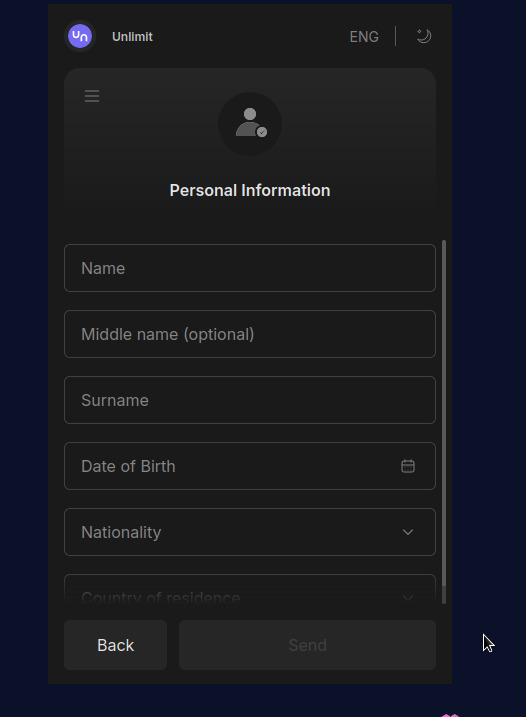Screen dimensions: 526x717
Task: Open the ENG language selector
Action: pos(364,37)
